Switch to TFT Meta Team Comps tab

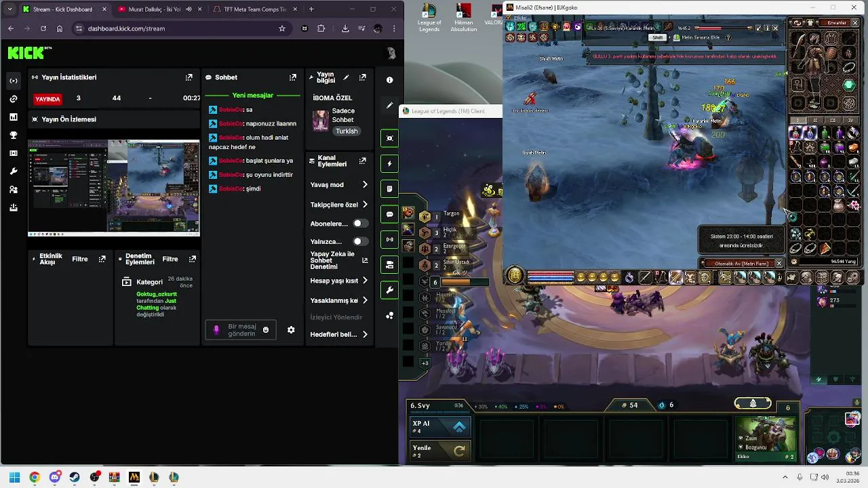pos(254,9)
